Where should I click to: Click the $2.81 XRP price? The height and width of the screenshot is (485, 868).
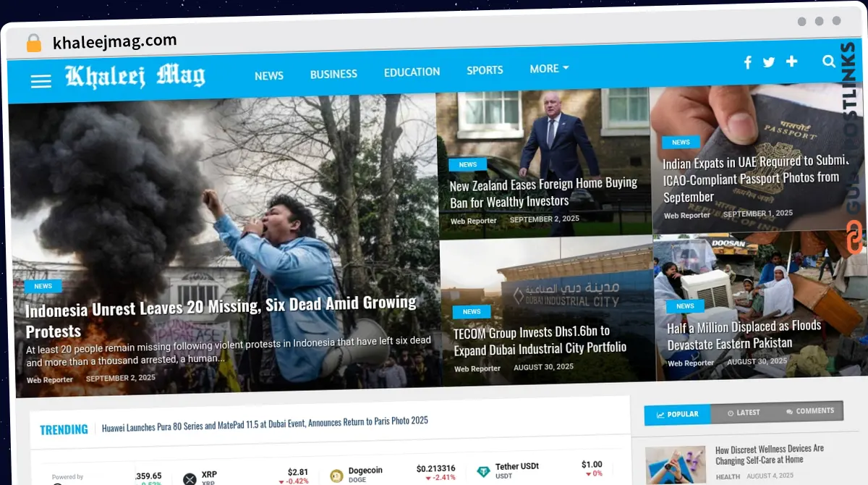[x=298, y=472]
